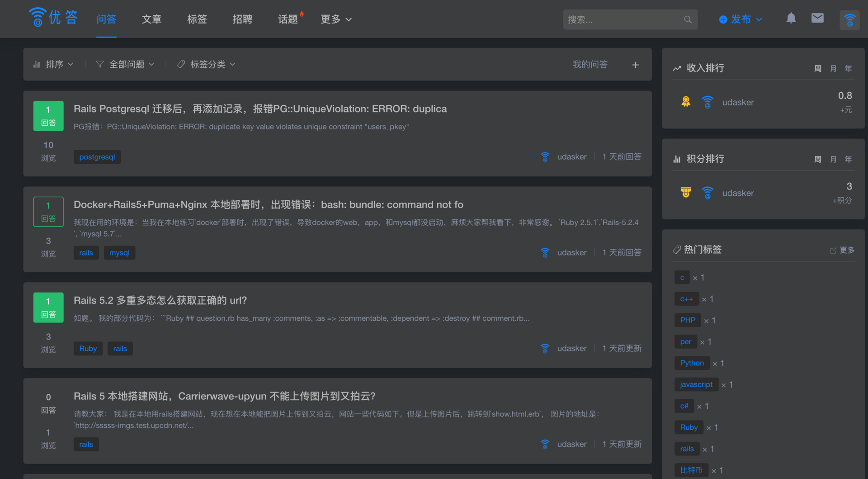Click udasker avatar on the Docker question
The height and width of the screenshot is (479, 868).
545,253
